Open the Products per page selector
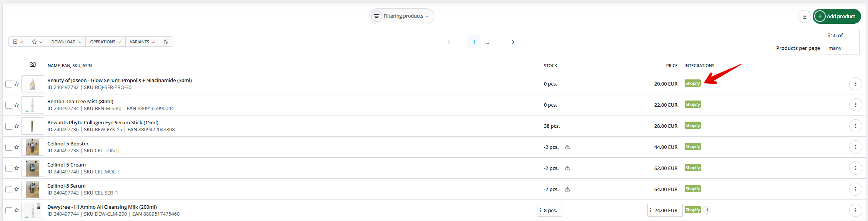Viewport: 868px width, 221px height. (x=841, y=41)
